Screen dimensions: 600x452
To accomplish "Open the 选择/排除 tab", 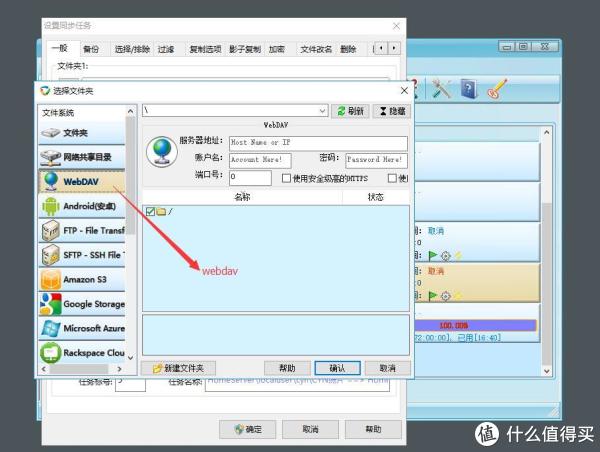I will click(132, 49).
